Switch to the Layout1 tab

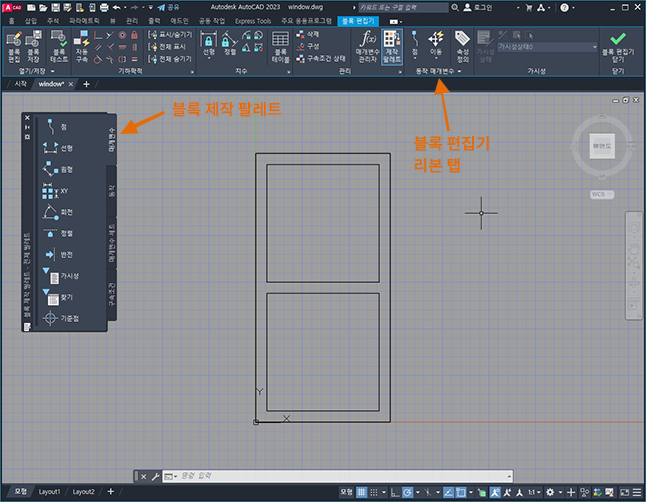tap(49, 492)
